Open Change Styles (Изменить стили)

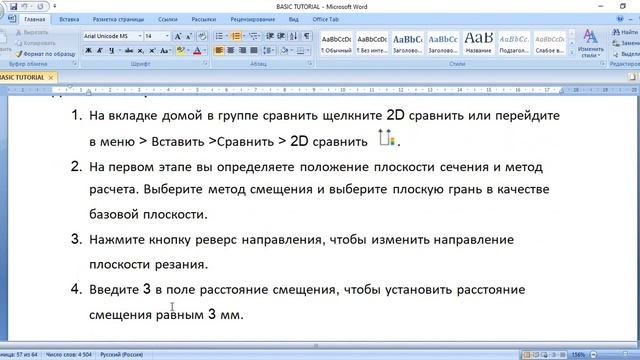[x=591, y=43]
